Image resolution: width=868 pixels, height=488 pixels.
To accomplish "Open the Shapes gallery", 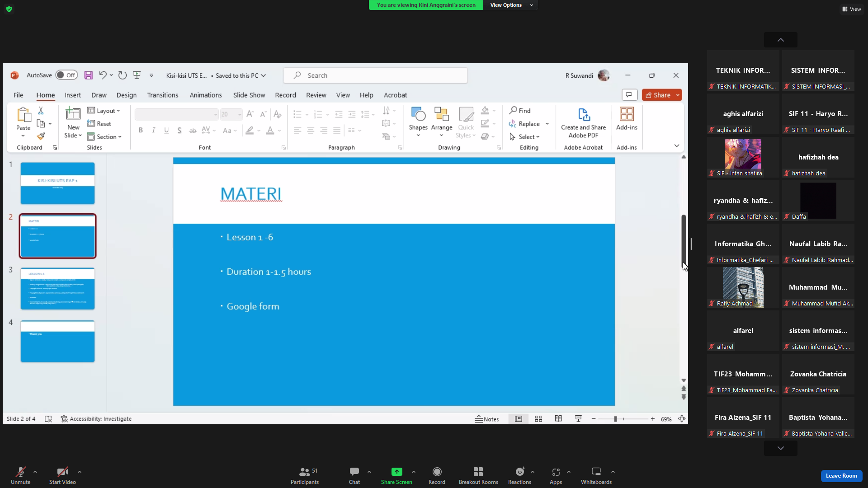I will pos(418,122).
